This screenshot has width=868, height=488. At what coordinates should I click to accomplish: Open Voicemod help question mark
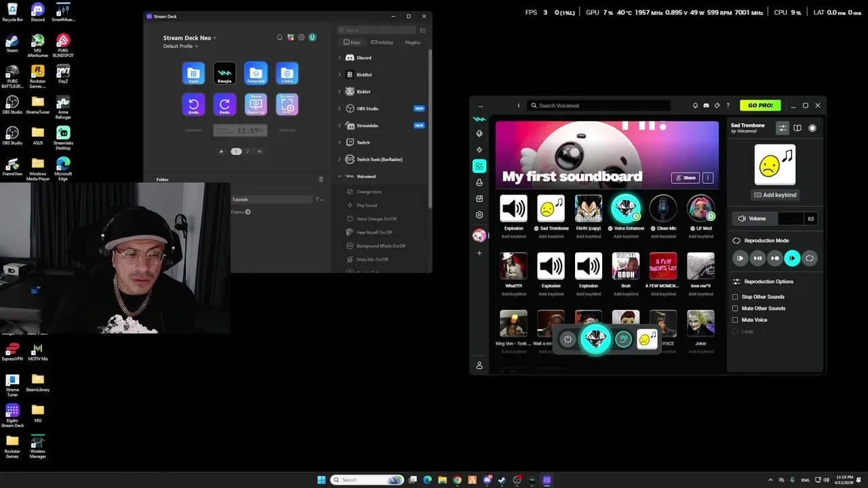pyautogui.click(x=728, y=106)
